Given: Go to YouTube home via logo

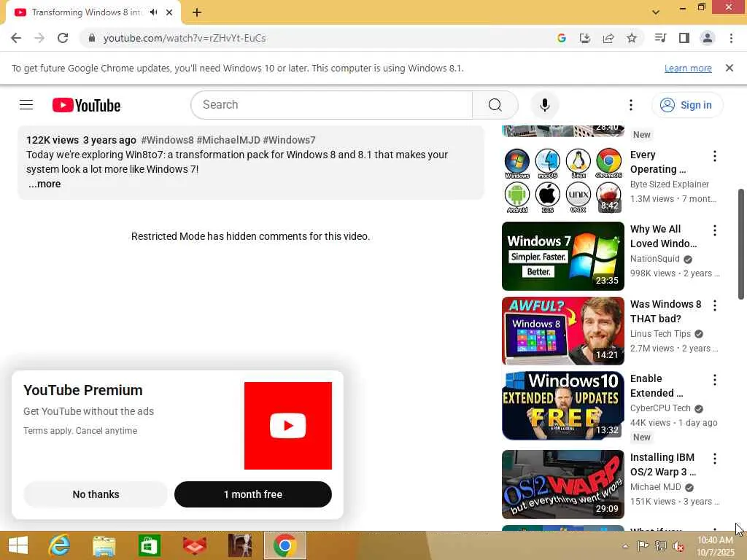Looking at the screenshot, I should (x=86, y=105).
